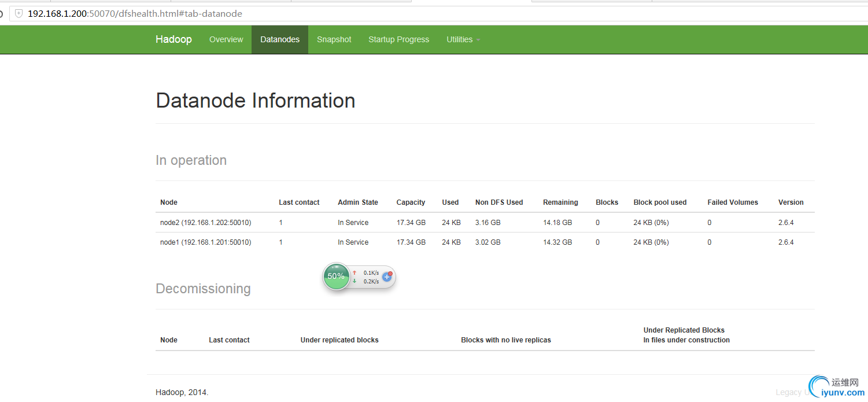Click the Hadoop brand link
The width and height of the screenshot is (868, 402).
173,39
